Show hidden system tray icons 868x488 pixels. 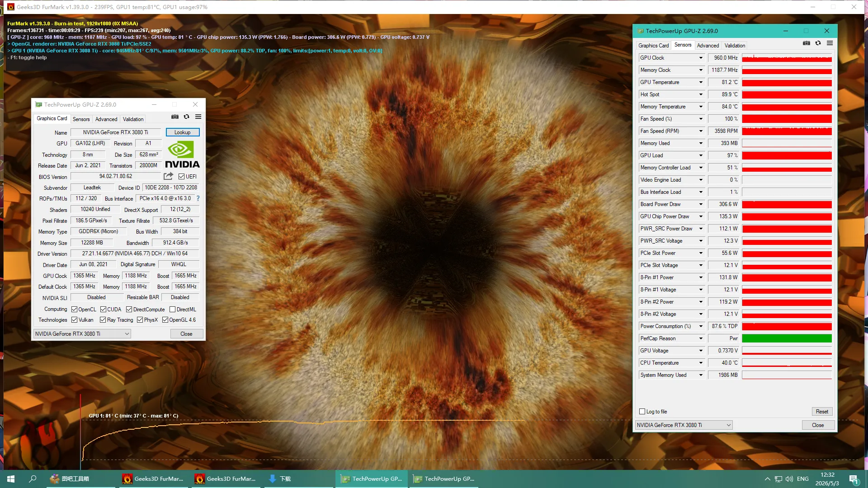pyautogui.click(x=767, y=479)
